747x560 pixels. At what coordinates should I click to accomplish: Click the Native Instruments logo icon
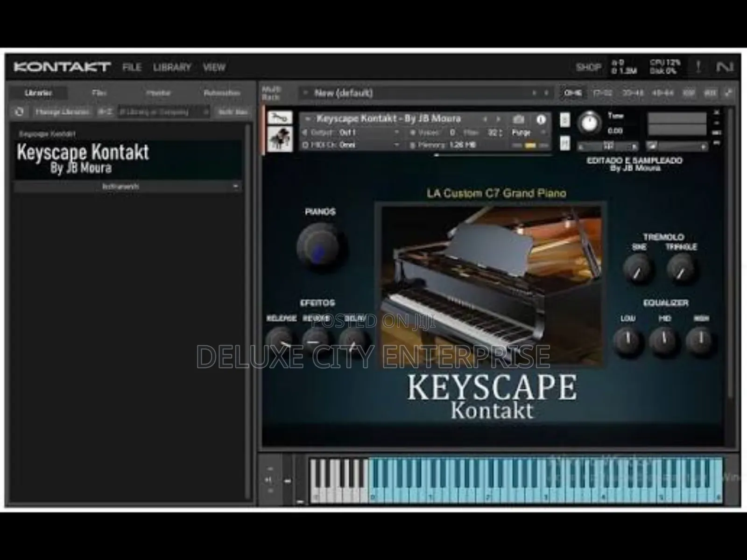[724, 67]
